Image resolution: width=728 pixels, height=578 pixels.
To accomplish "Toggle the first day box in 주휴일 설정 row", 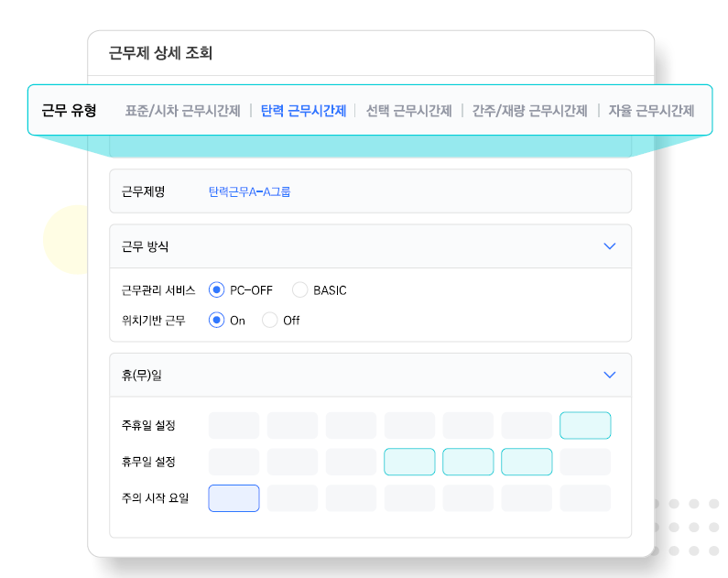I will (x=234, y=425).
